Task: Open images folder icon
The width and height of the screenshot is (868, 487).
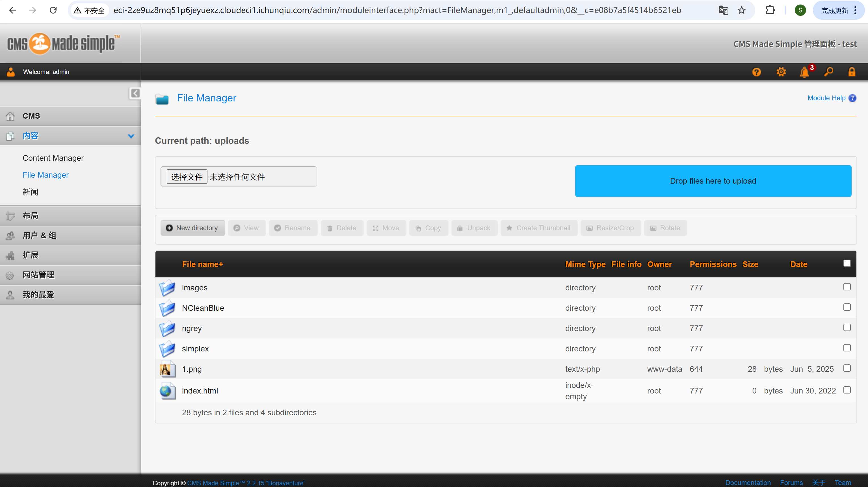Action: [x=167, y=288]
